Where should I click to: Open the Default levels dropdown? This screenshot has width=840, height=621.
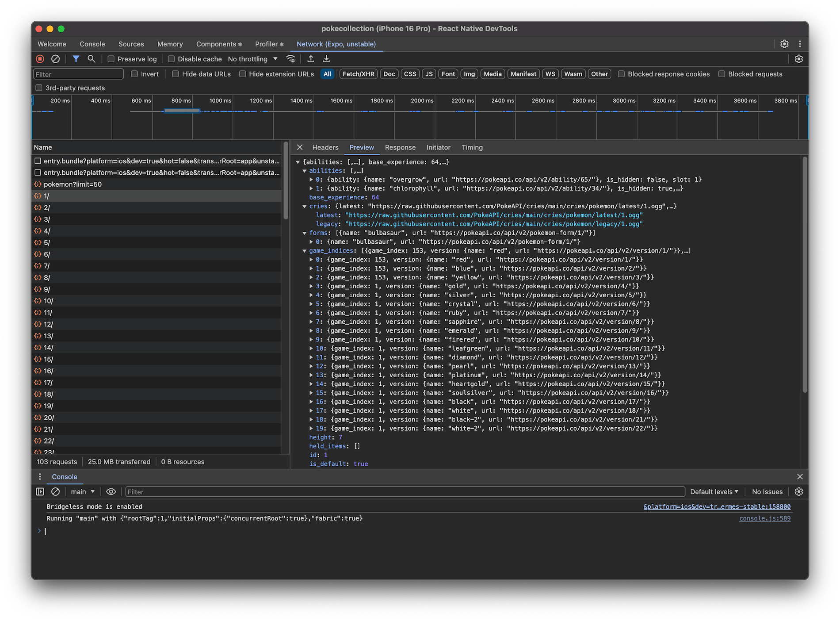pyautogui.click(x=714, y=491)
